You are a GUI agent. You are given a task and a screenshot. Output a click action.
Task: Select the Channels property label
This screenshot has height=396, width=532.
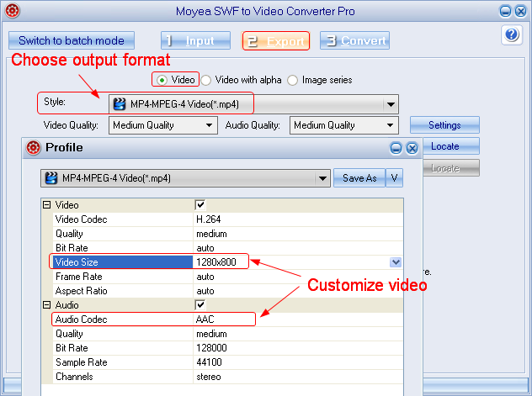point(74,377)
